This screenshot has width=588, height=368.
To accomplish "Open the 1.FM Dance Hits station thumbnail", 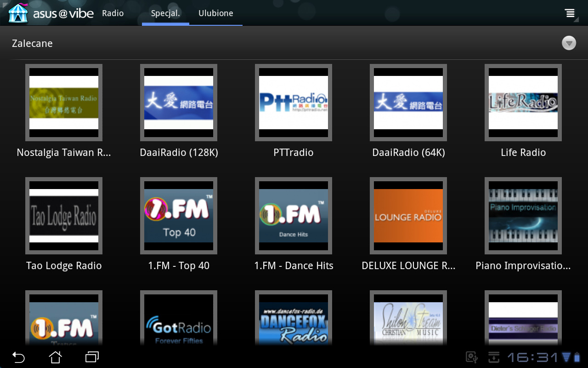I will (x=294, y=216).
